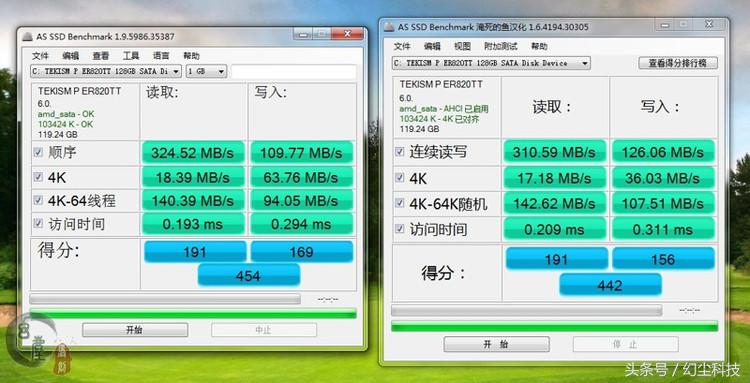
Task: Click 36.03 MB/s 4K write result
Action: [663, 178]
